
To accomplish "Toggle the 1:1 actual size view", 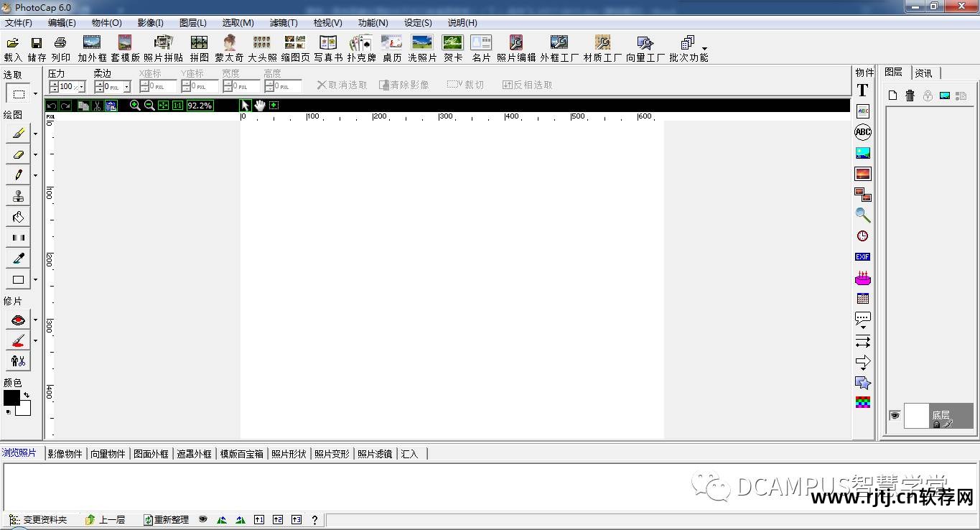I will tap(177, 106).
